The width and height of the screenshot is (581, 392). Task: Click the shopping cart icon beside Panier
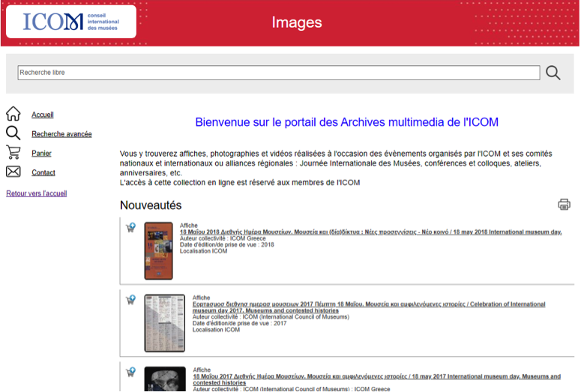[x=13, y=152]
